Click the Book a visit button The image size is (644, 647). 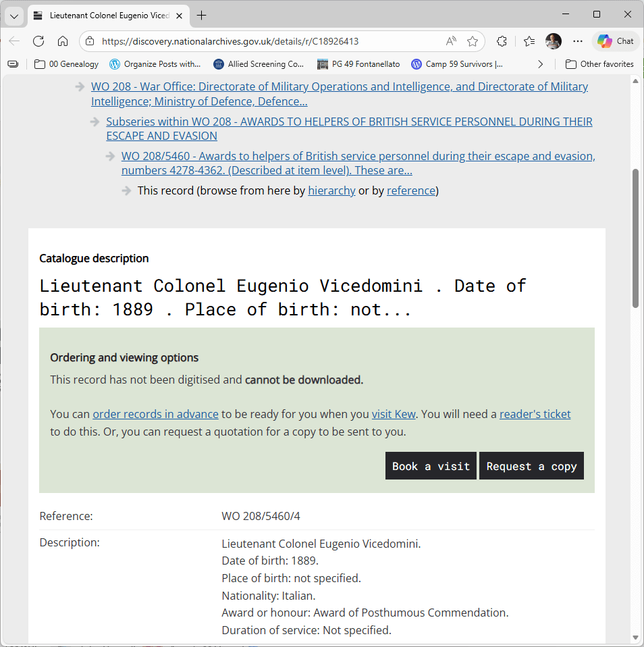431,466
